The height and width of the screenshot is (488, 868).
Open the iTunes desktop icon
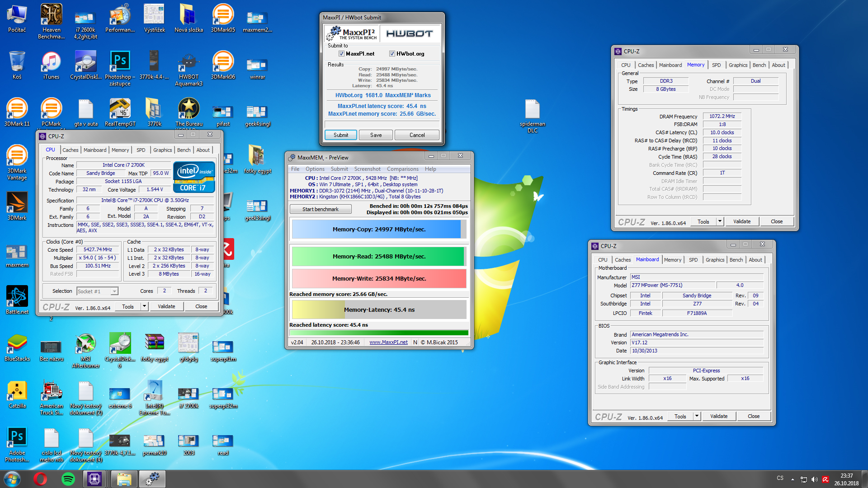[51, 65]
